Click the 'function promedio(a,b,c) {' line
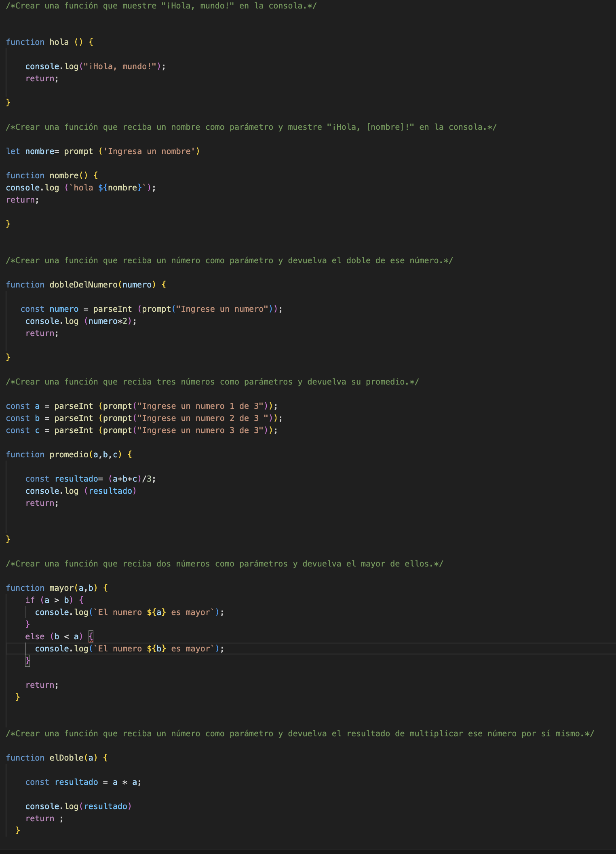Screen dimensions: 616x854 click(69, 454)
